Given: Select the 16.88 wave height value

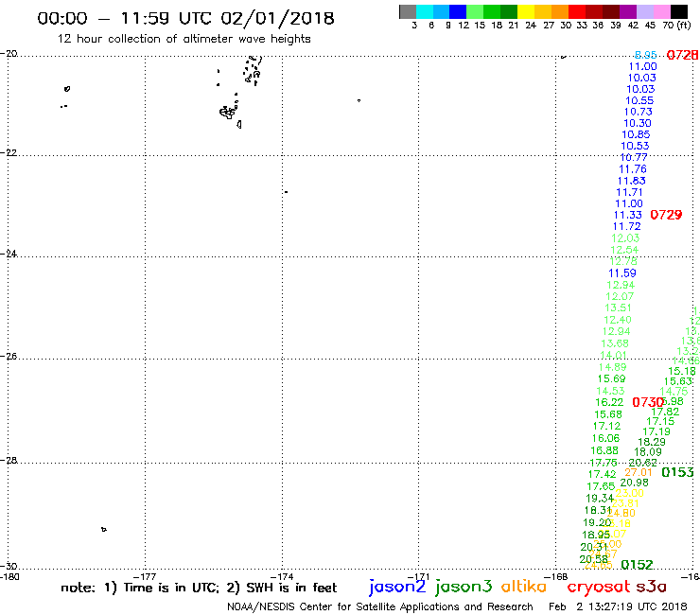Looking at the screenshot, I should pos(604,450).
